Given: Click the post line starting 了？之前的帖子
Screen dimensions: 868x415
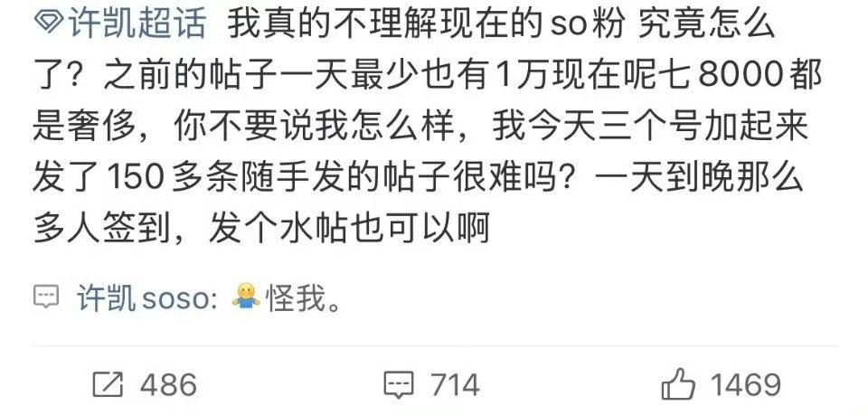Looking at the screenshot, I should tap(428, 76).
